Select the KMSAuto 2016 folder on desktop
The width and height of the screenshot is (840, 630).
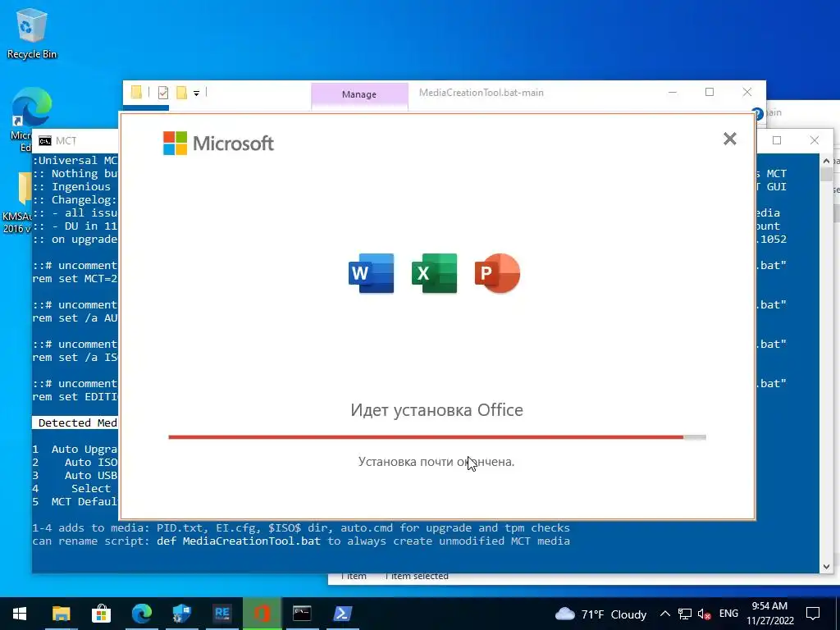[18, 203]
